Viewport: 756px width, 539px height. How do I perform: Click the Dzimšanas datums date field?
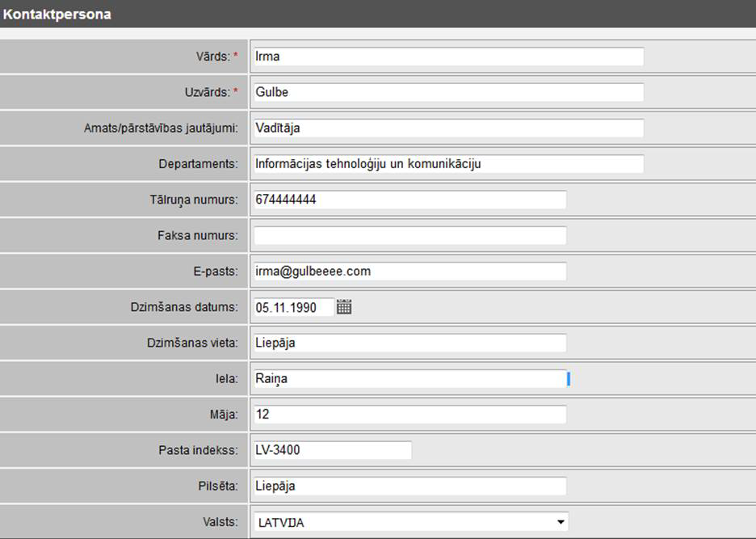292,307
